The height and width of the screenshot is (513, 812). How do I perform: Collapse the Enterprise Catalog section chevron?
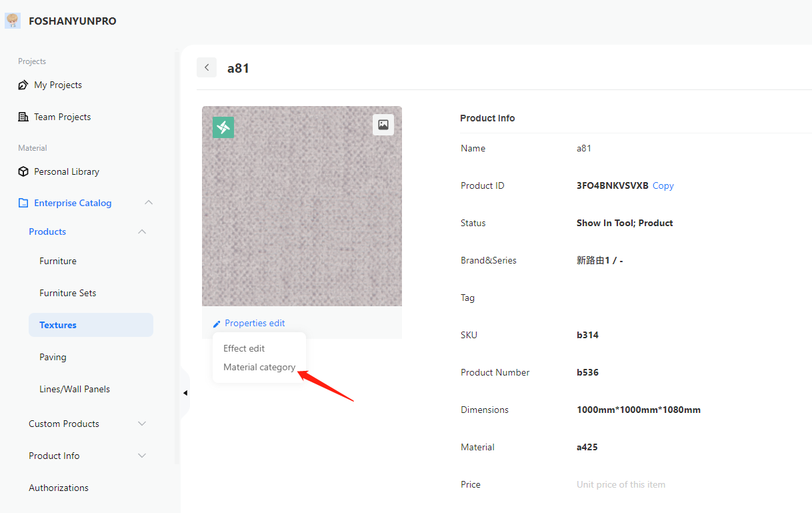[149, 203]
